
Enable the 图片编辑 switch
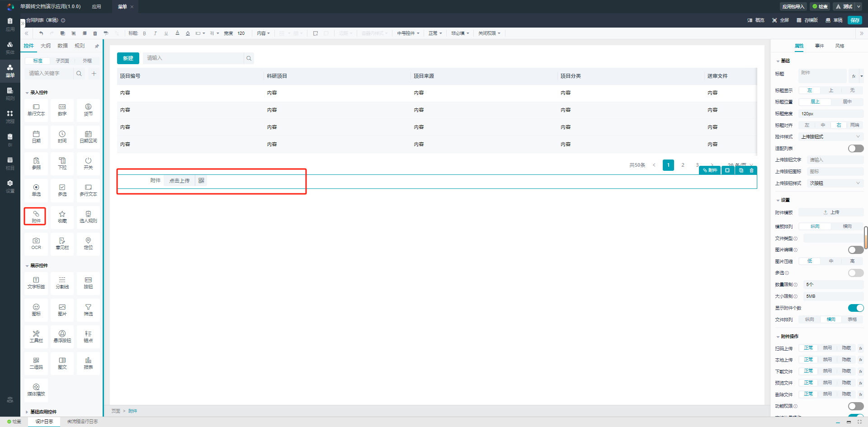pyautogui.click(x=855, y=250)
